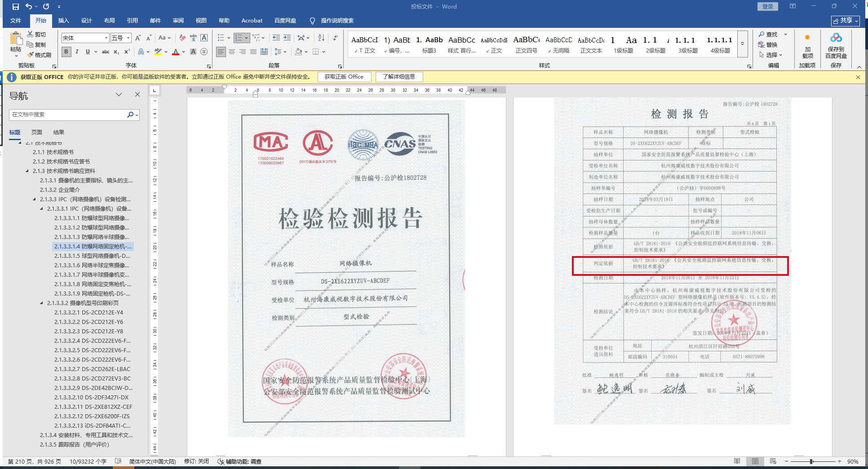The height and width of the screenshot is (469, 868).
Task: Open line and paragraph spacing options
Action: click(x=278, y=52)
